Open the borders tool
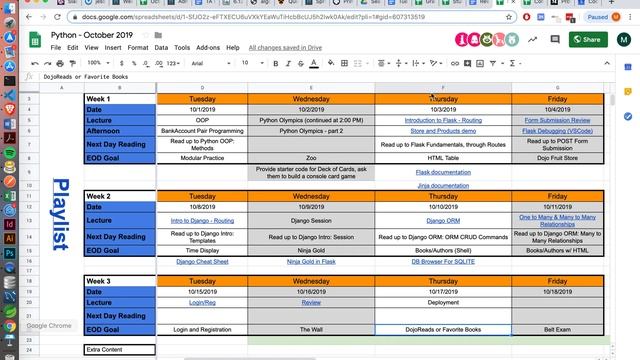The width and height of the screenshot is (640, 360). (344, 63)
